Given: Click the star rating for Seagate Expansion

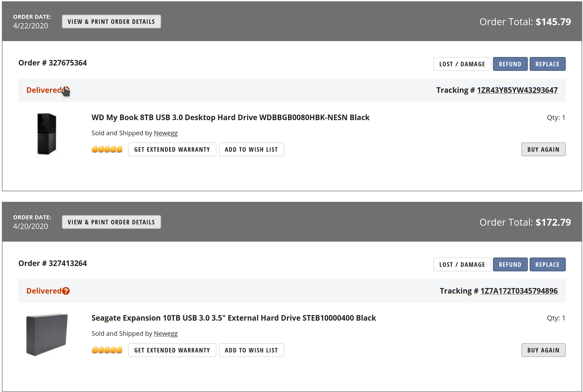Looking at the screenshot, I should (107, 350).
